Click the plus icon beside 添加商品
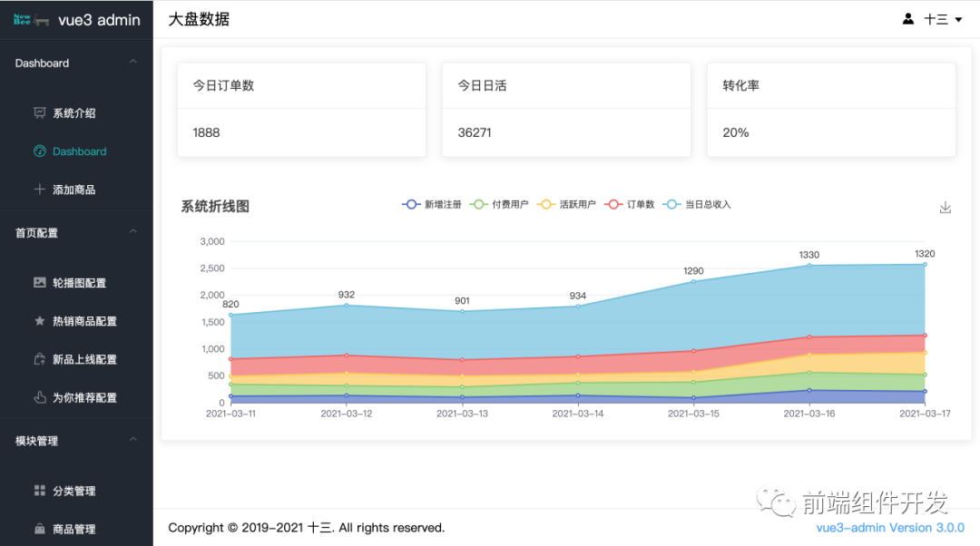The height and width of the screenshot is (546, 980). point(39,190)
